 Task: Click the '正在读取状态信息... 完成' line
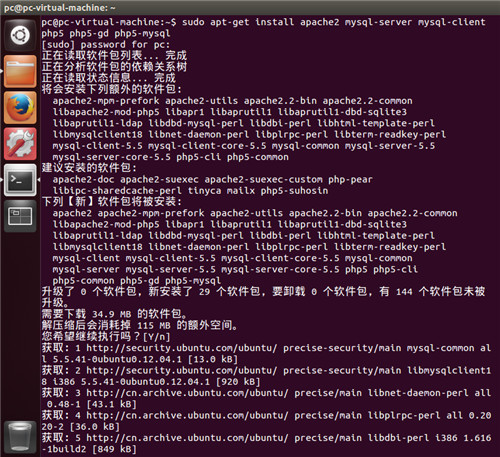coord(109,78)
